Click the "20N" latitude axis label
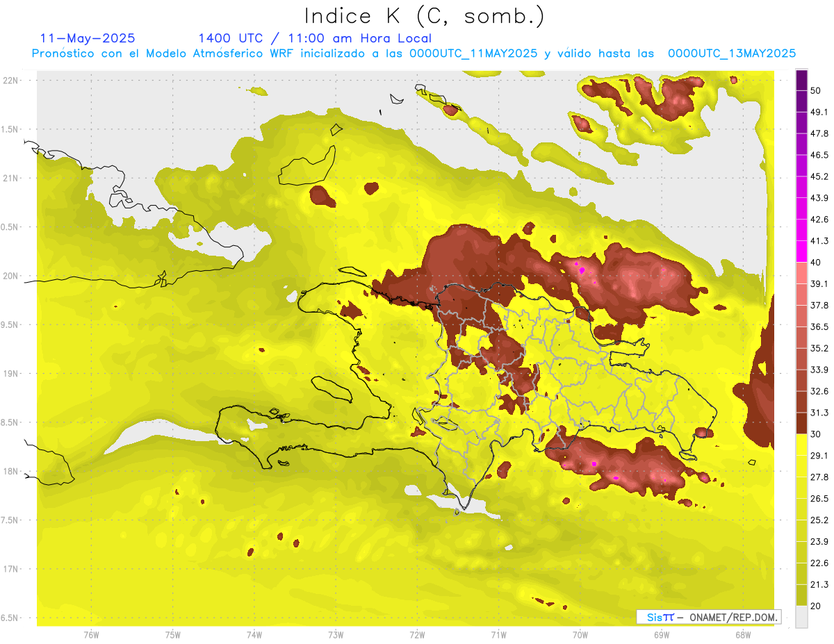This screenshot has width=834, height=644. click(11, 276)
